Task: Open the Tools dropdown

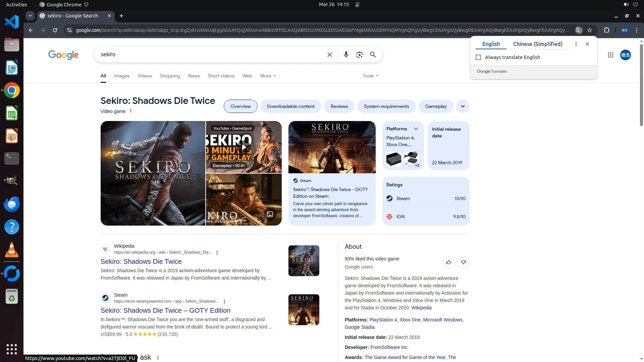Action: (370, 76)
